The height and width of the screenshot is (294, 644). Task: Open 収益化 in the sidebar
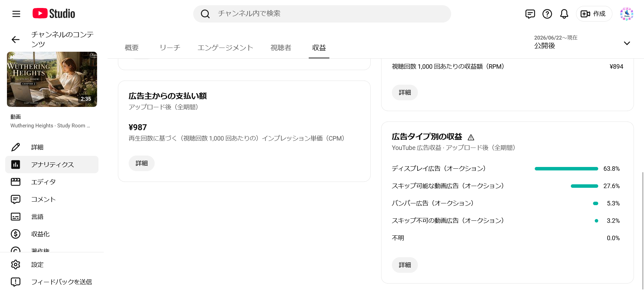pos(52,234)
